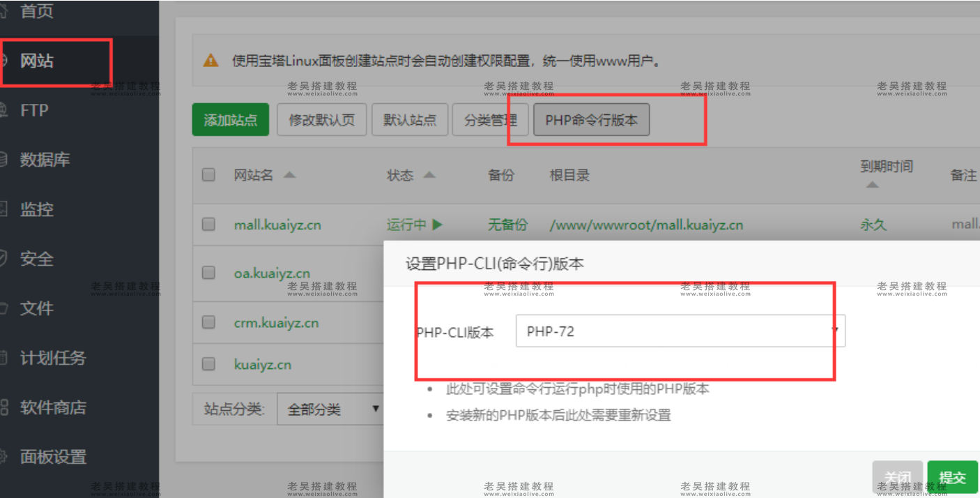
Task: Submit with the 提交 button
Action: 952,478
